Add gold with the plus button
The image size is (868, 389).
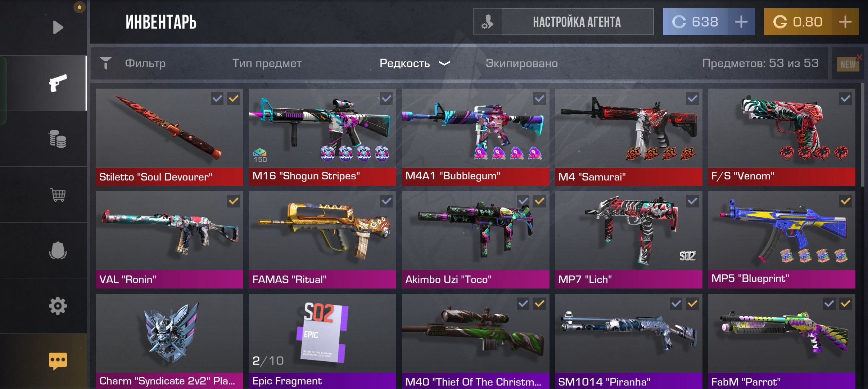click(845, 22)
